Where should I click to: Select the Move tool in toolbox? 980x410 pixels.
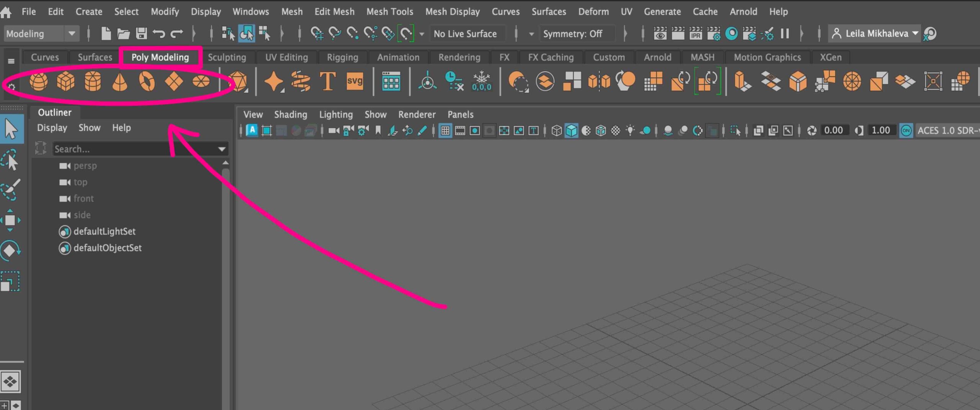point(10,220)
